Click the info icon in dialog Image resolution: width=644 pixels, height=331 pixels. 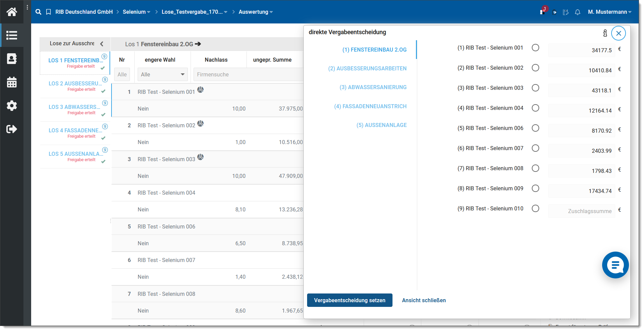point(605,33)
